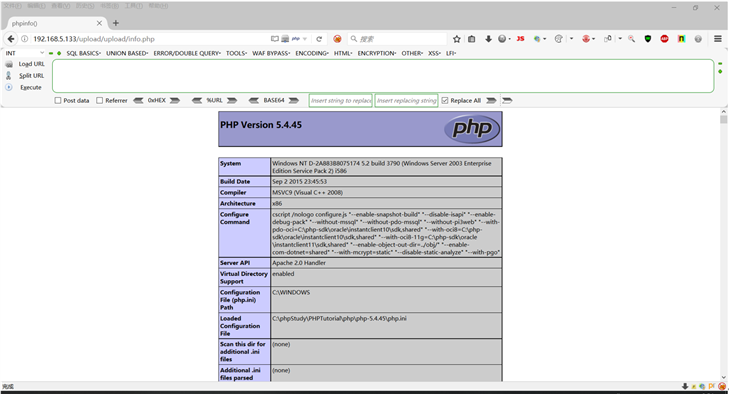This screenshot has width=729, height=394.
Task: Click the right arrow beside 0xHEX
Action: [175, 100]
